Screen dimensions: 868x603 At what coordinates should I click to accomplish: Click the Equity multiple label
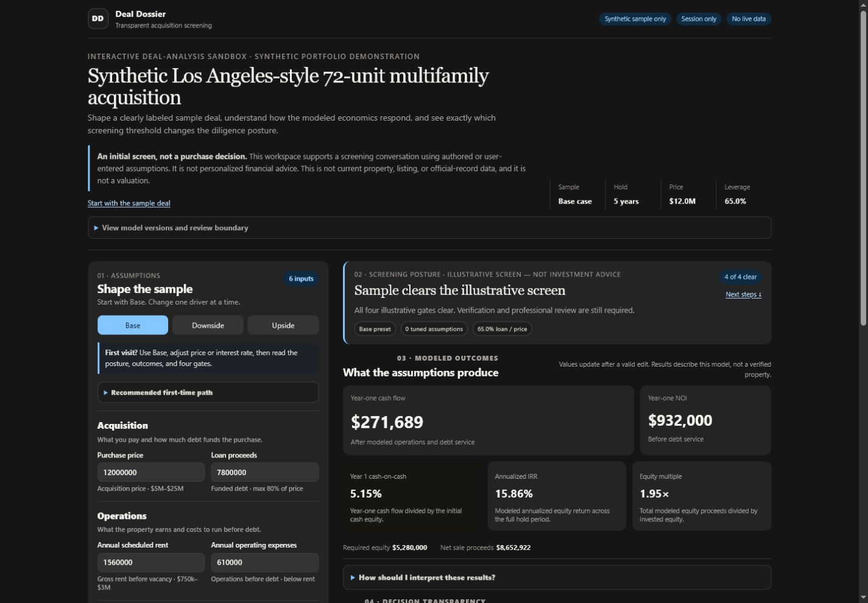point(661,476)
